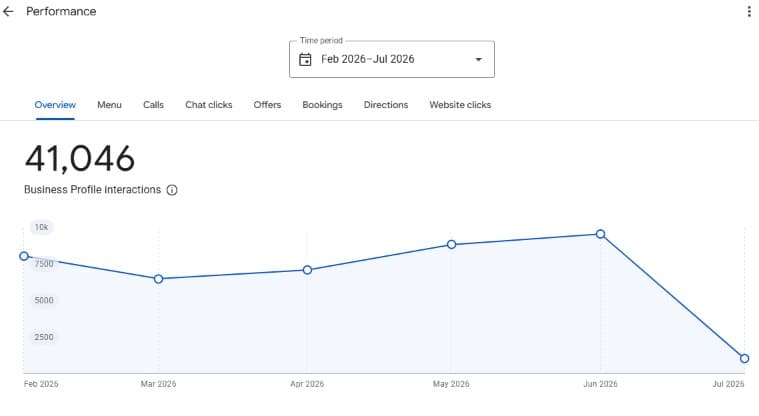Image resolution: width=759 pixels, height=416 pixels.
Task: View the Bookings tab
Action: pyautogui.click(x=322, y=105)
